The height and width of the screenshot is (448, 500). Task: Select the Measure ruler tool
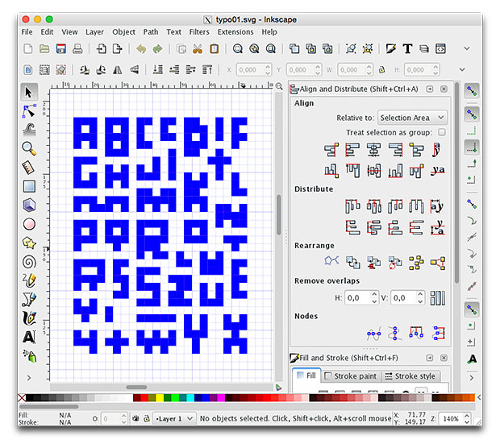(29, 168)
